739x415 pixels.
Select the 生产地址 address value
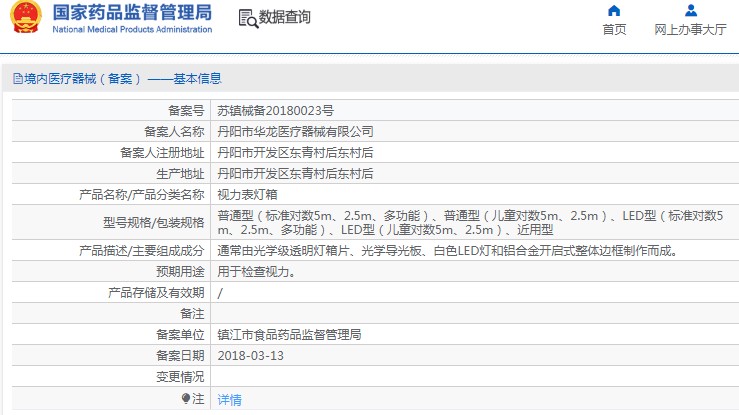pyautogui.click(x=296, y=174)
